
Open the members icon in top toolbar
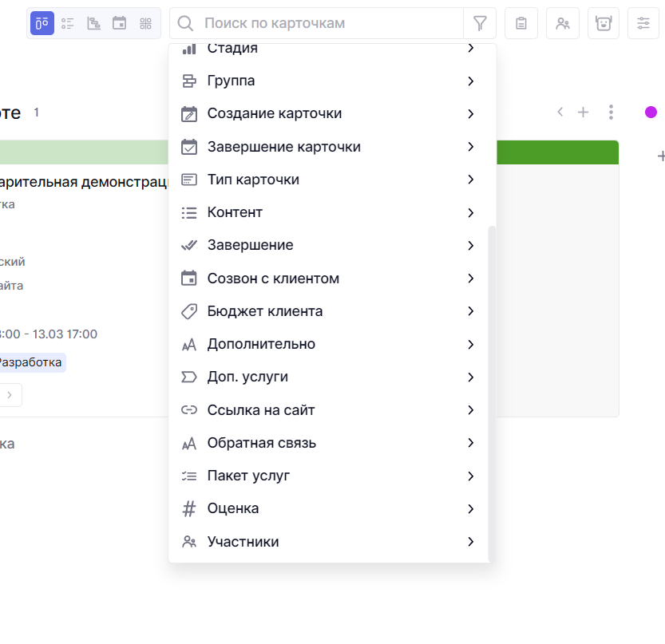563,23
